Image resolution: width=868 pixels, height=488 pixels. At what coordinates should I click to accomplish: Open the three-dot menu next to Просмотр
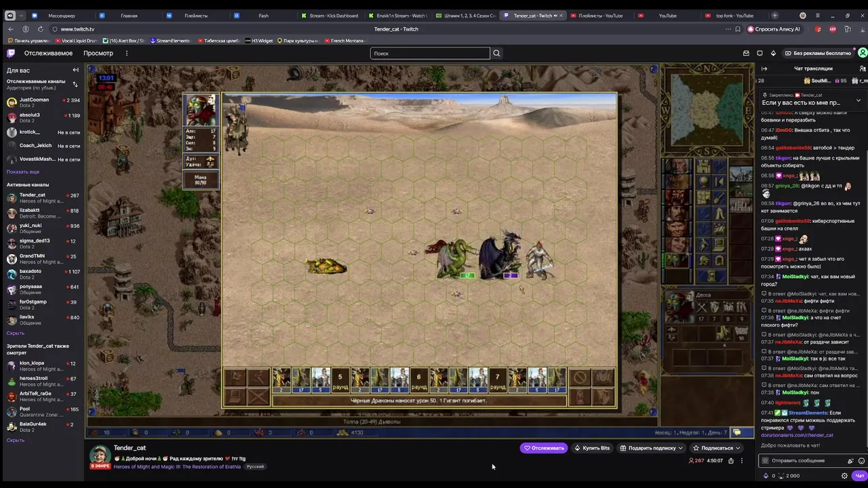[x=126, y=53]
